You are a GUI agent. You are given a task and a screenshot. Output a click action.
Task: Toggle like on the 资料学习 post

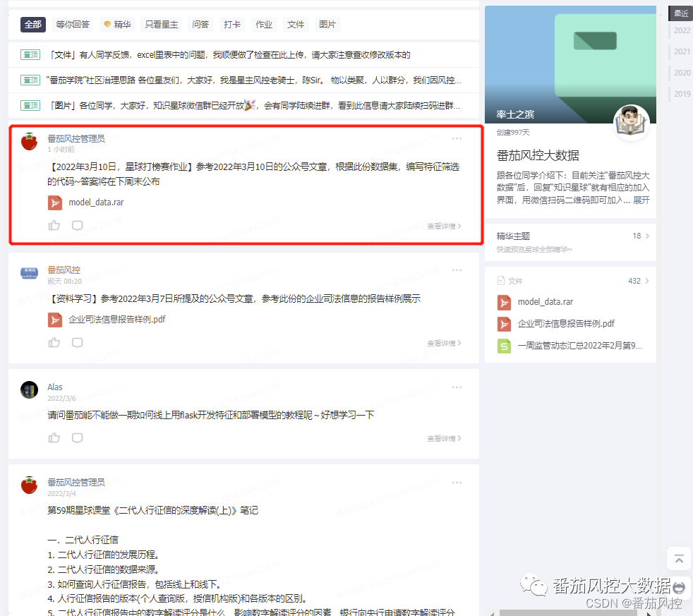54,343
